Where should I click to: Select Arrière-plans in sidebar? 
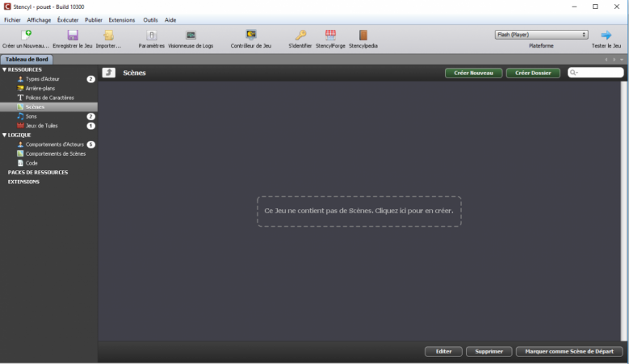(x=48, y=88)
